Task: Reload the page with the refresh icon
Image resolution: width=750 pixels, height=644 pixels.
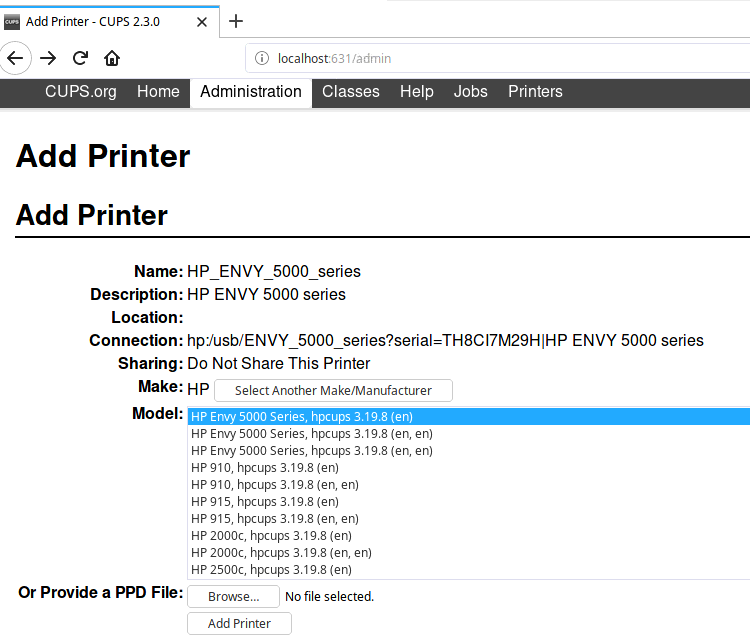Action: [80, 58]
